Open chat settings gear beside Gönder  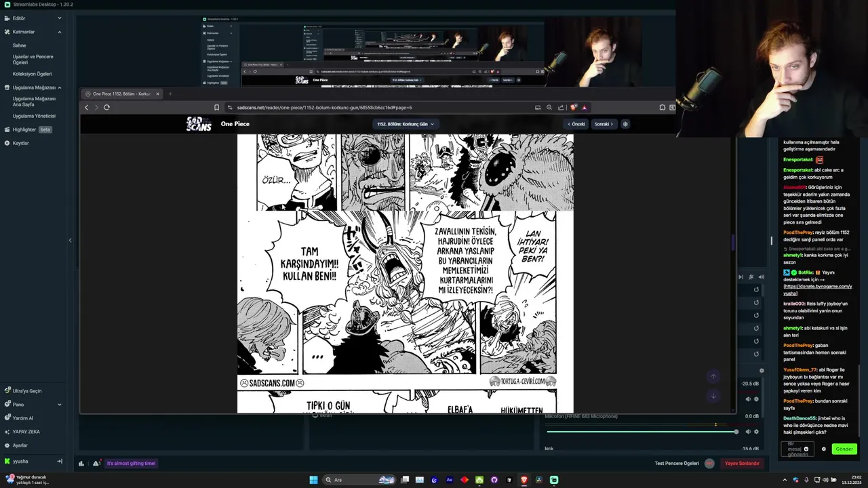(x=824, y=449)
